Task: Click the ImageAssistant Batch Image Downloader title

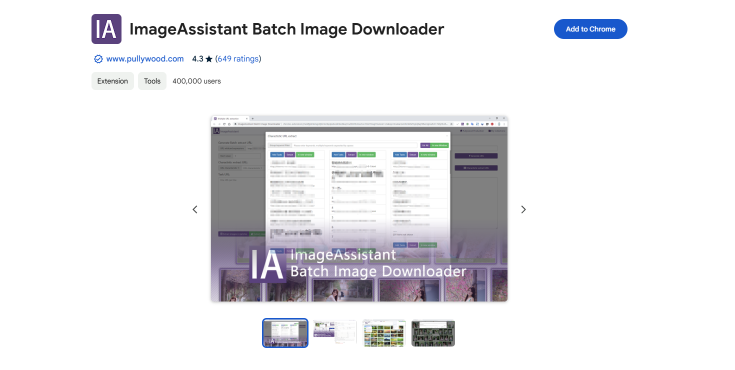Action: coord(286,29)
